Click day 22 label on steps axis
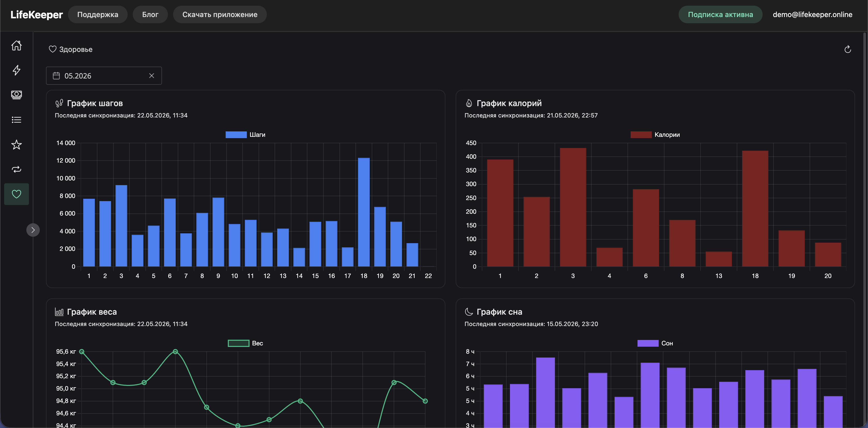This screenshot has width=868, height=428. [428, 276]
